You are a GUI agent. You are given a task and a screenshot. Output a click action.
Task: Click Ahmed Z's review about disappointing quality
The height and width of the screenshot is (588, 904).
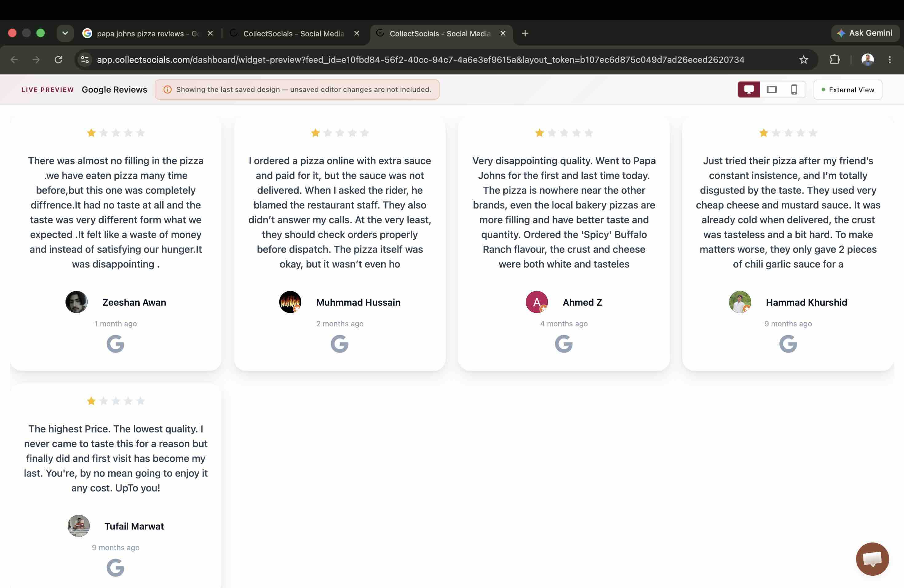pos(564,212)
